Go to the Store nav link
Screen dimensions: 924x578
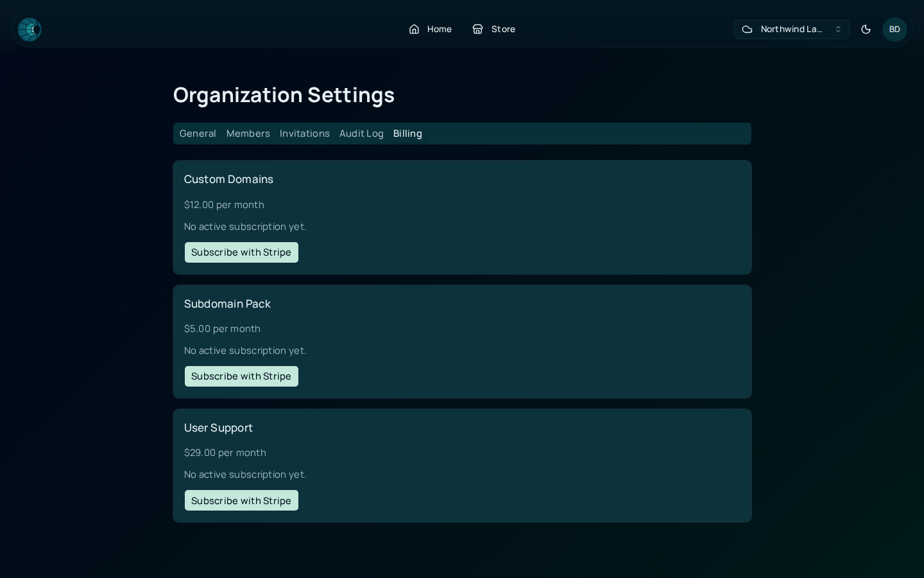pyautogui.click(x=493, y=29)
